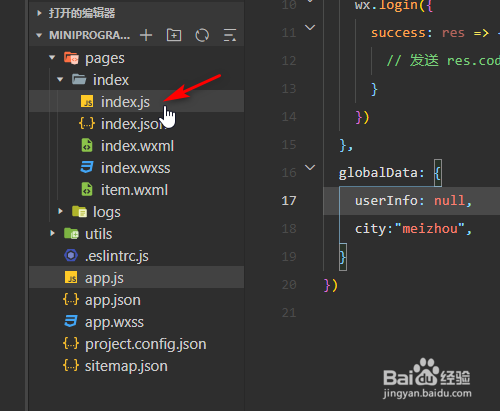Image resolution: width=500 pixels, height=411 pixels.
Task: Collapse all folders in explorer
Action: click(x=230, y=35)
